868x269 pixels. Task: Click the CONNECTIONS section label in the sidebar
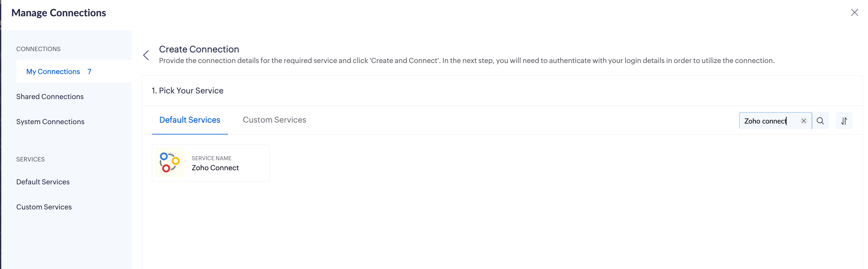click(x=39, y=49)
